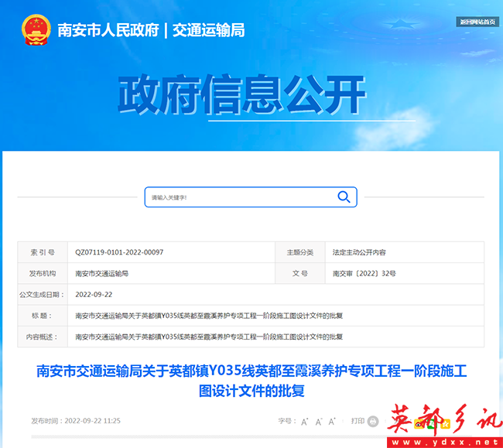Click 返回网站首页 button
Viewport: 503px width, 448px height.
[477, 22]
